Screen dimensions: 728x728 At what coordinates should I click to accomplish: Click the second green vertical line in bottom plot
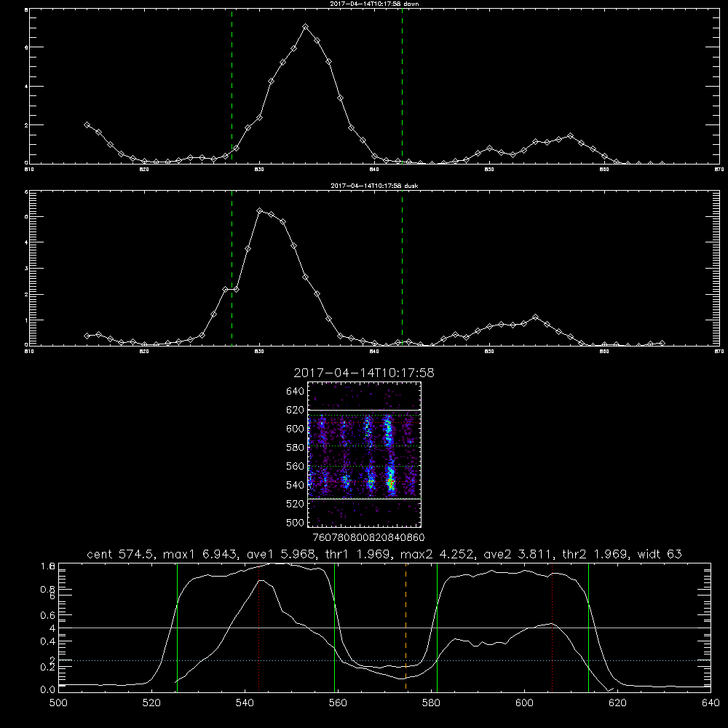(x=334, y=627)
